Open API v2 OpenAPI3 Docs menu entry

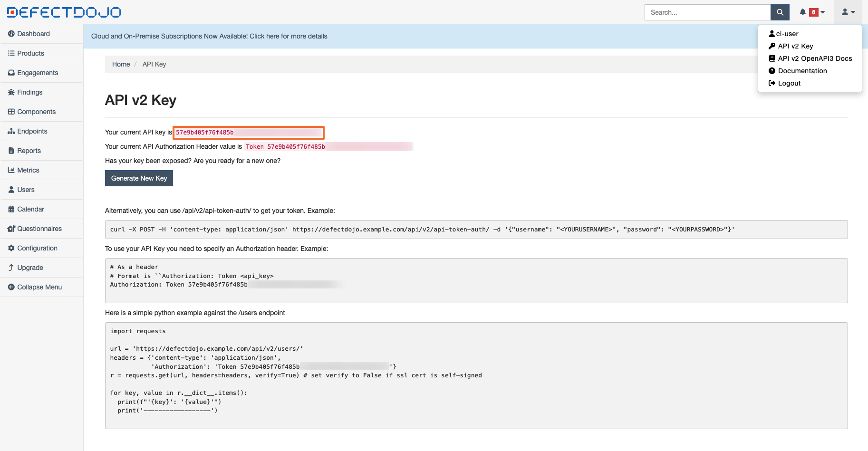[815, 58]
